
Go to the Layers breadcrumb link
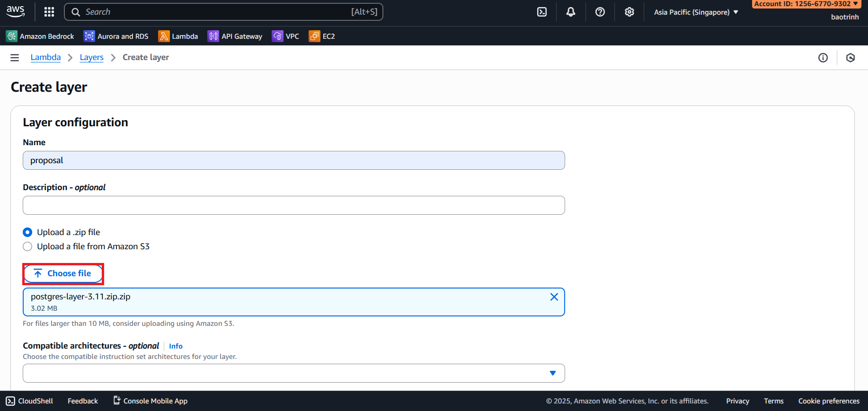pyautogui.click(x=92, y=57)
